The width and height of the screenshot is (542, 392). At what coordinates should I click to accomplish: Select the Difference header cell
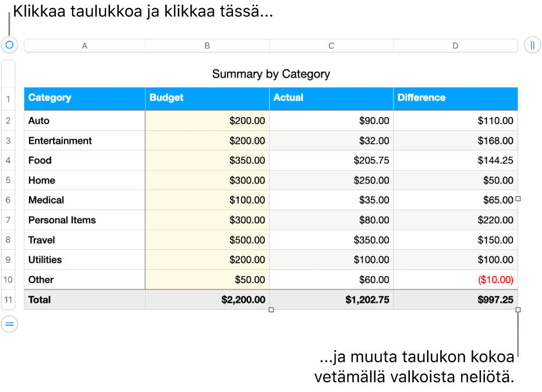(x=455, y=98)
